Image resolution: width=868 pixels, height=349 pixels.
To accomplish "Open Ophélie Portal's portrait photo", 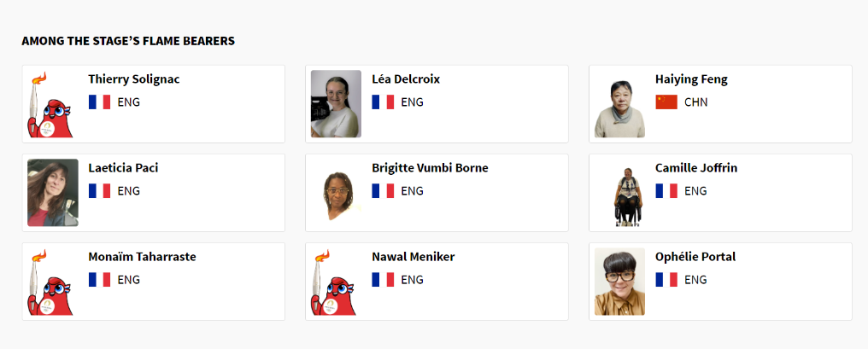I will [x=619, y=282].
